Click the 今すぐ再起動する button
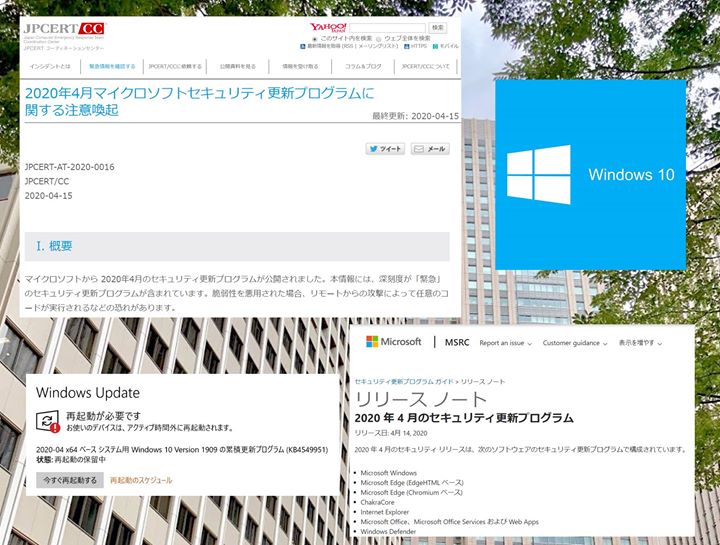Viewport: 720px width, 545px height. (70, 480)
